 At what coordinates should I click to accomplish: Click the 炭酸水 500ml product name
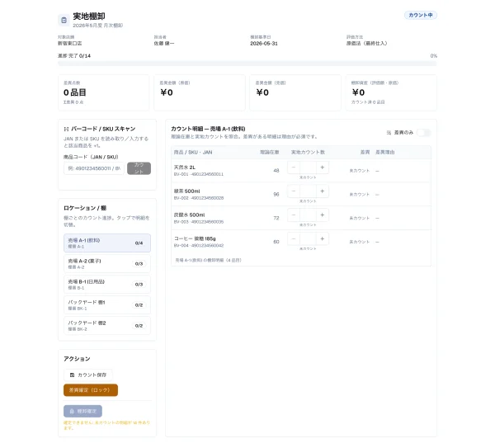pos(189,215)
